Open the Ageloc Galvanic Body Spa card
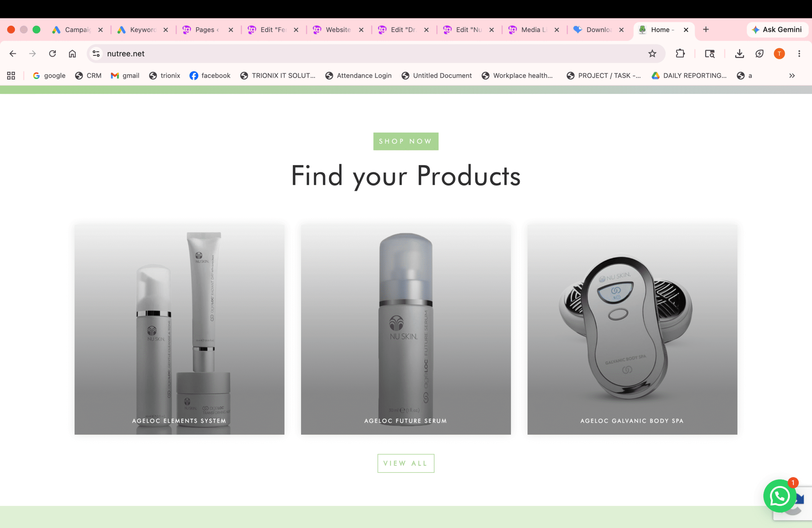The height and width of the screenshot is (528, 812). [632, 329]
